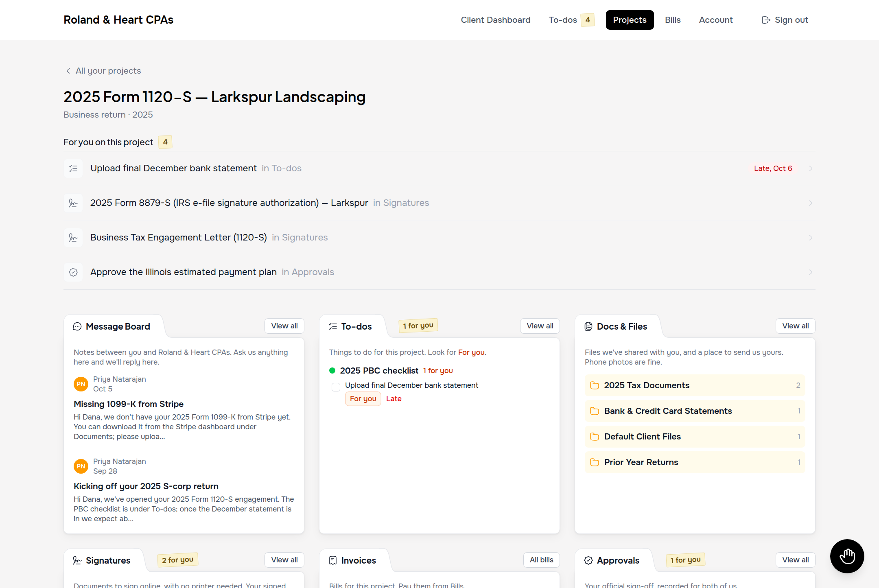The width and height of the screenshot is (879, 588).
Task: Click the back chevron beside All your projects
Action: pyautogui.click(x=68, y=71)
